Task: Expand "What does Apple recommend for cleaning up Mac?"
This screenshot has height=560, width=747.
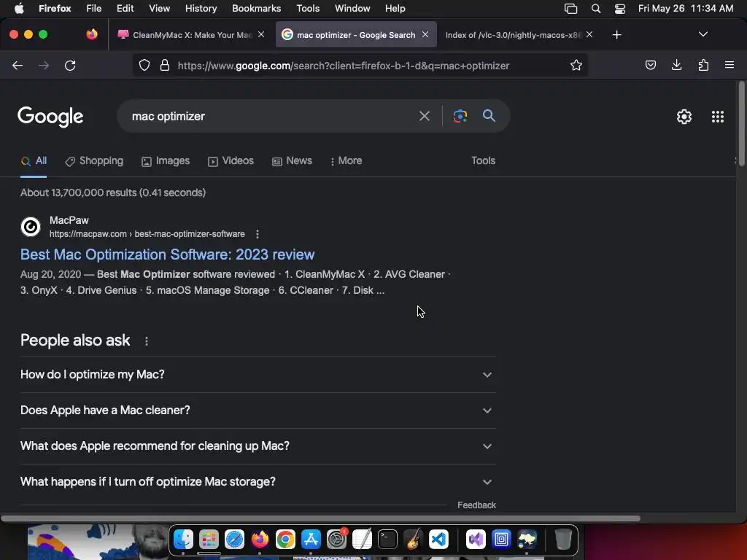Action: coord(258,446)
